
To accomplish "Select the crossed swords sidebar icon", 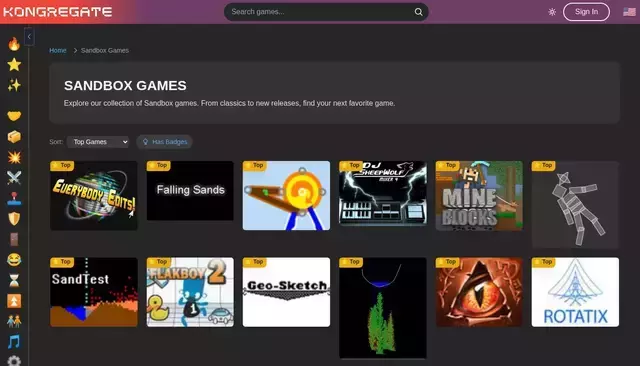I will tap(14, 178).
